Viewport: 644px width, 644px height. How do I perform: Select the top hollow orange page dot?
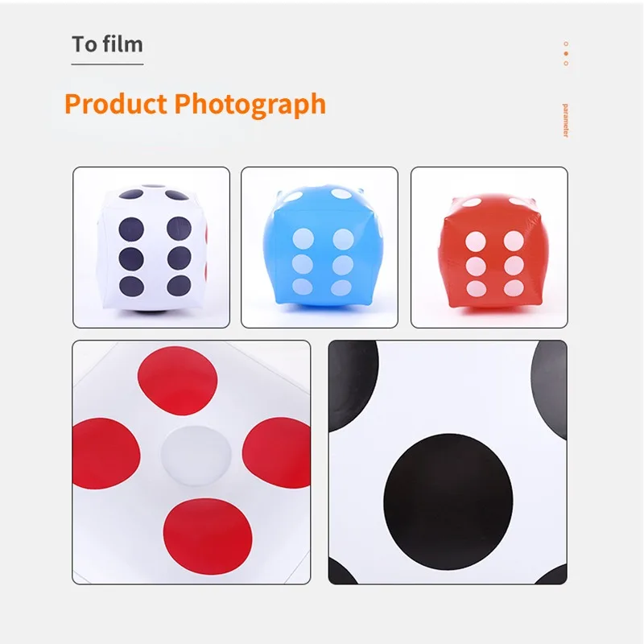pyautogui.click(x=566, y=43)
